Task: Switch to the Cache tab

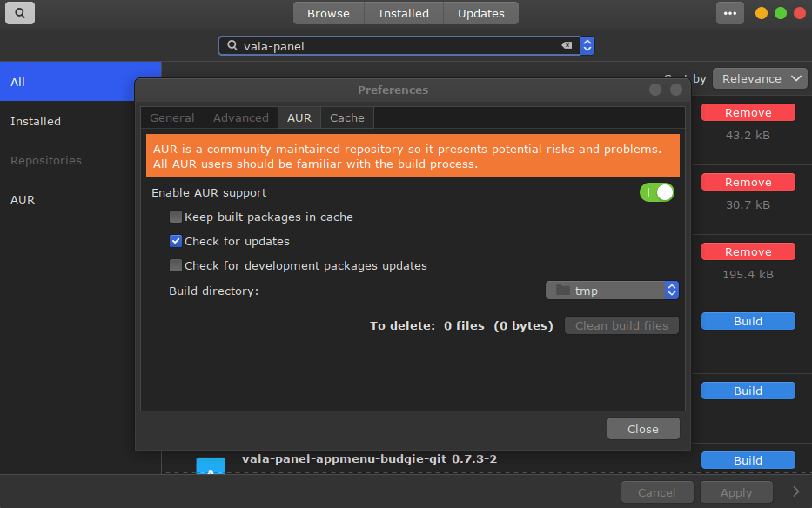Action: click(x=347, y=117)
